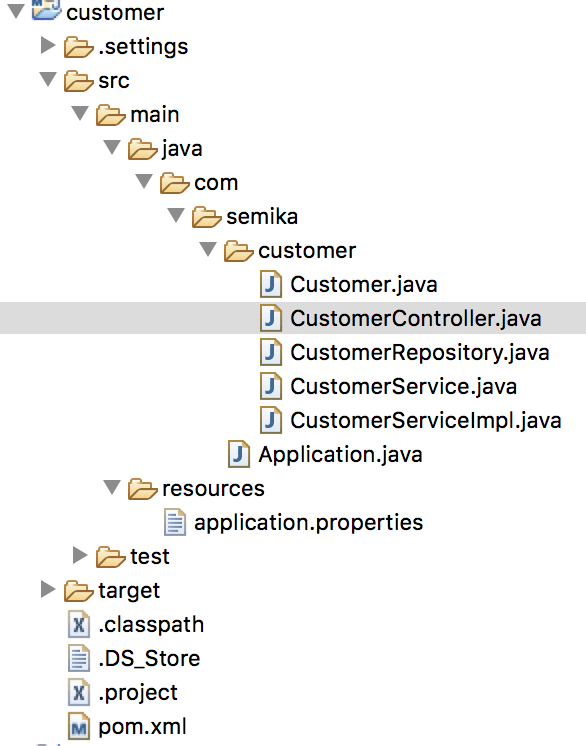This screenshot has height=746, width=586.
Task: Click the root customer project icon
Action: pos(47,10)
